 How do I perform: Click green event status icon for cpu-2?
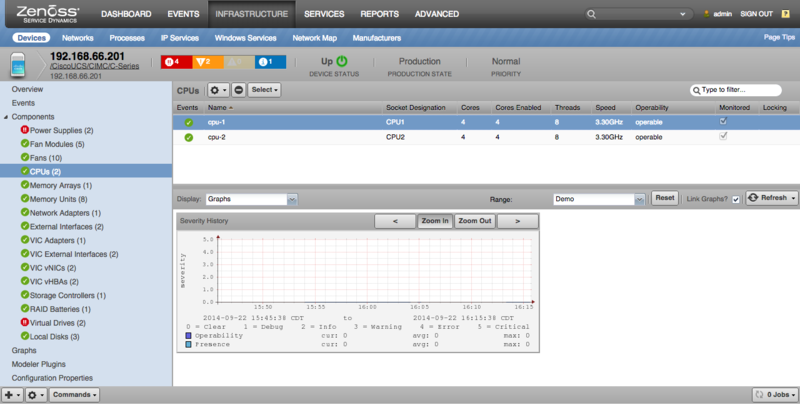189,137
